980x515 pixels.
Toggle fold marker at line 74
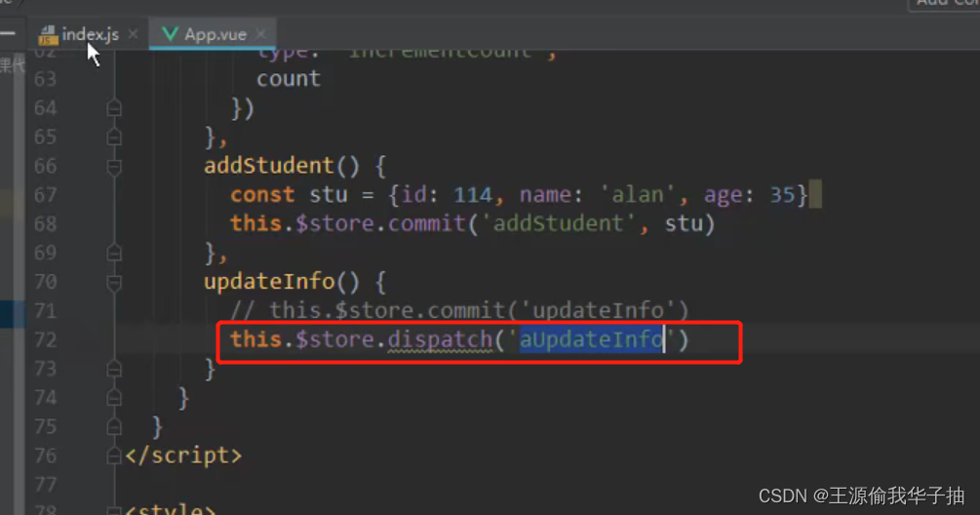(x=114, y=398)
